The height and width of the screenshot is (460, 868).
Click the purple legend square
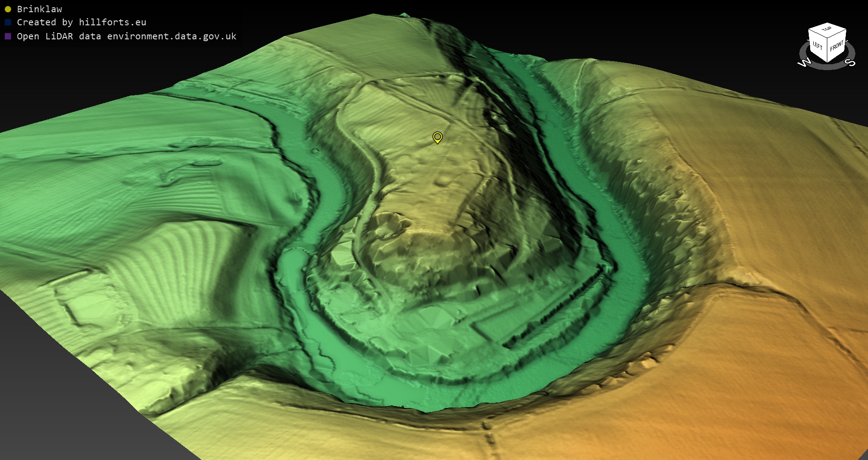coord(8,36)
